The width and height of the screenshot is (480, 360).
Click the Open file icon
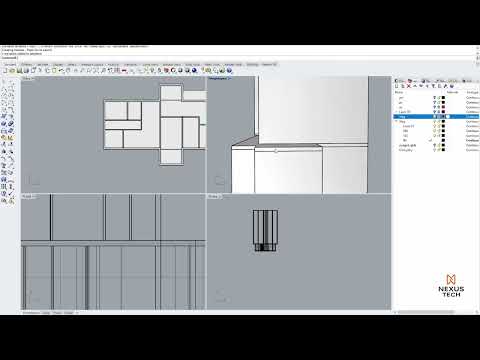coord(12,70)
